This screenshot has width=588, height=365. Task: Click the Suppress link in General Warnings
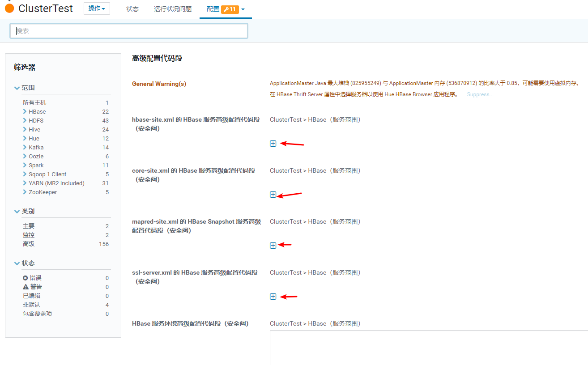click(x=480, y=94)
